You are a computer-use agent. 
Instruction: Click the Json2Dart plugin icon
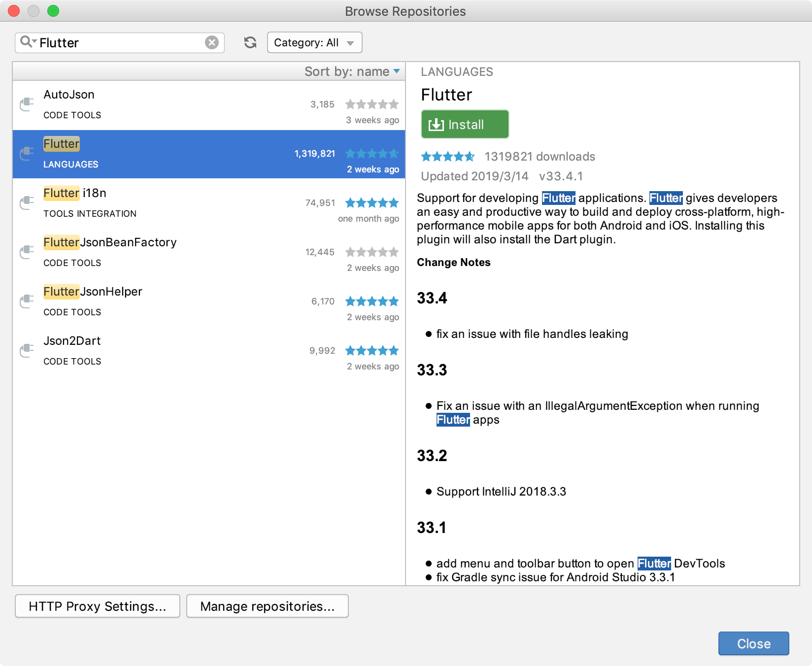tap(27, 350)
